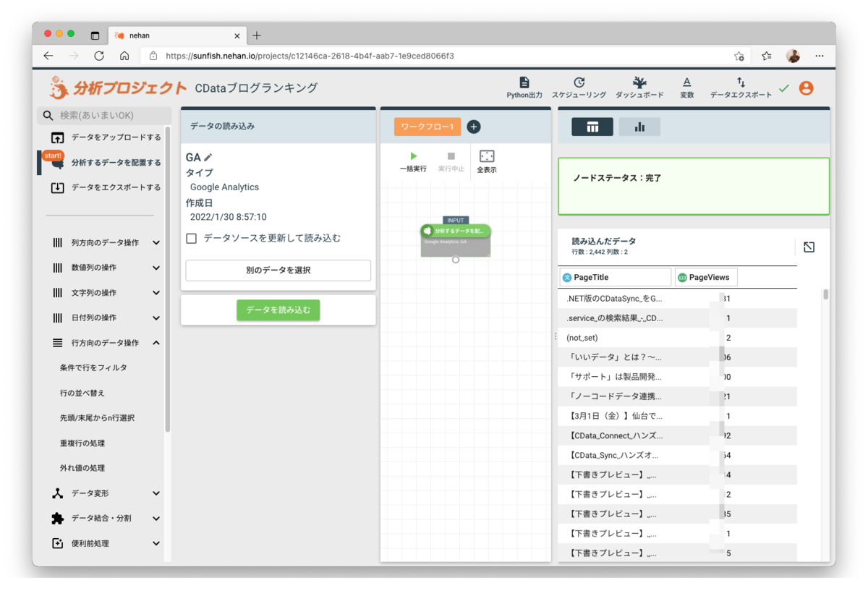Open ダッシュボード dashboard icon
This screenshot has height=609, width=868.
(639, 82)
